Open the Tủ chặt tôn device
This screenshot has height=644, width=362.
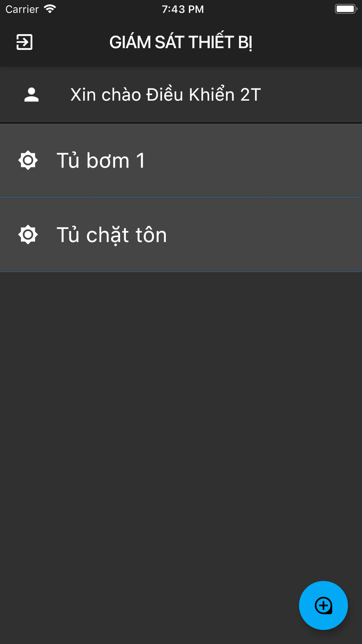click(x=111, y=235)
